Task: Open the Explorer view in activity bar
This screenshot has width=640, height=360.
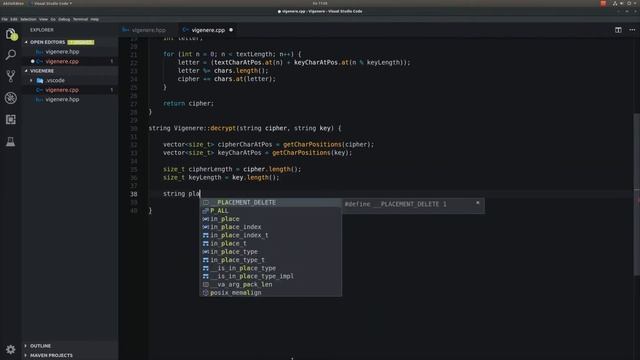Action: pos(11,34)
